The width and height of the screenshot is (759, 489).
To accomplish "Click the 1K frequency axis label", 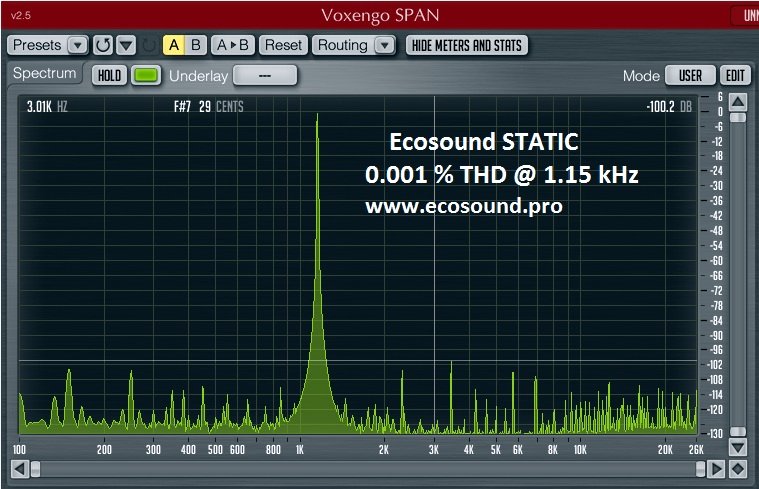I will click(x=300, y=450).
